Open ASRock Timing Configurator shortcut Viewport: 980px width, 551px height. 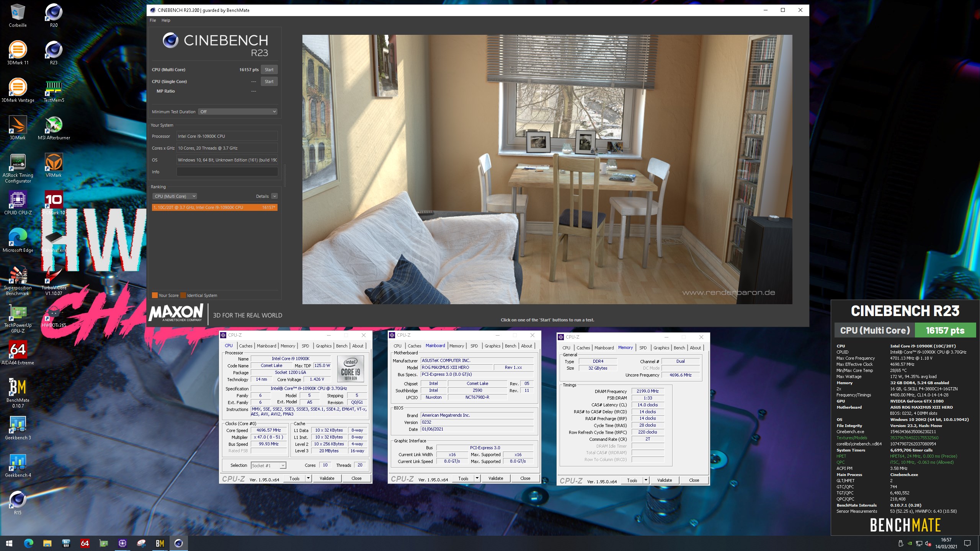18,168
